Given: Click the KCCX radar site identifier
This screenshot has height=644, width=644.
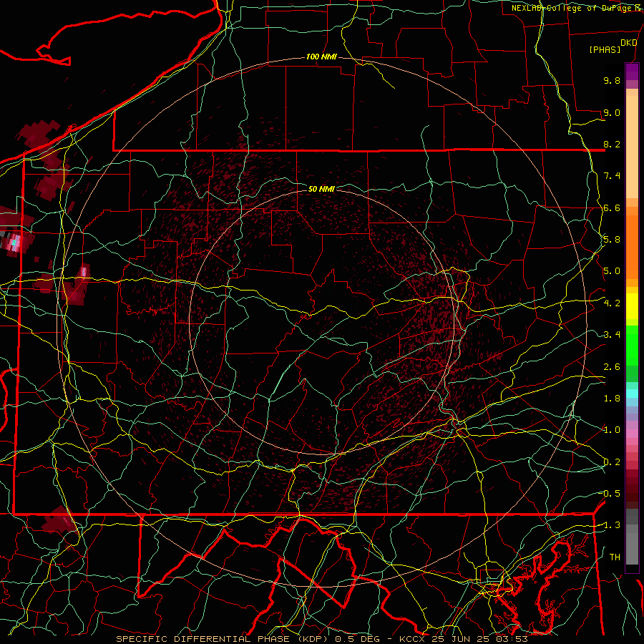Looking at the screenshot, I should [x=413, y=639].
